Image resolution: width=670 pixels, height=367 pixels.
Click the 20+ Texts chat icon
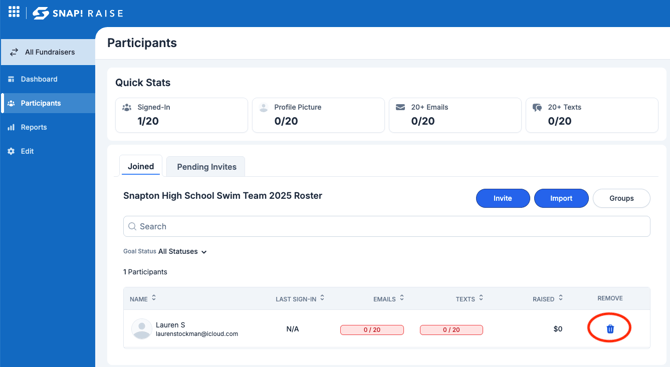pos(537,107)
